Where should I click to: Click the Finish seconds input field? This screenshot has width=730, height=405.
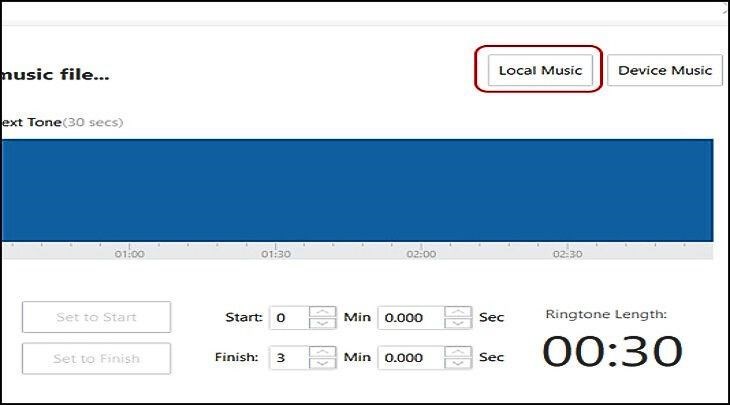(x=410, y=357)
